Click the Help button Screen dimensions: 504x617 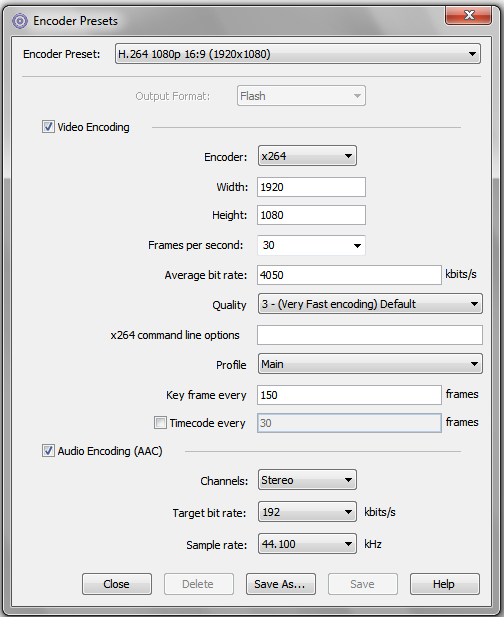(x=445, y=584)
